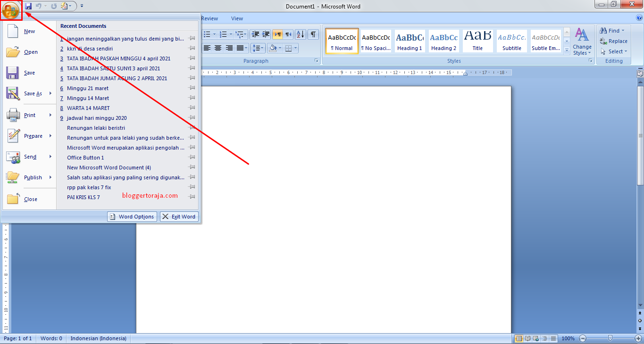Increase indent of the paragraph

pyautogui.click(x=265, y=34)
